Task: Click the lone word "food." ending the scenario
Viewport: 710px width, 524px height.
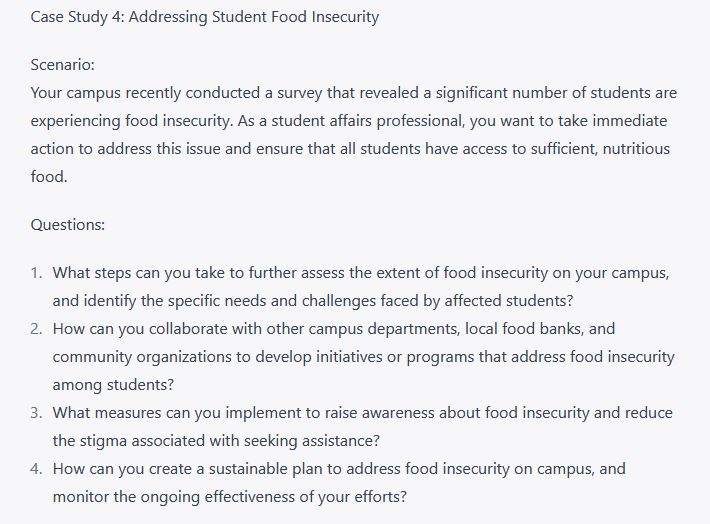Action: pos(48,176)
